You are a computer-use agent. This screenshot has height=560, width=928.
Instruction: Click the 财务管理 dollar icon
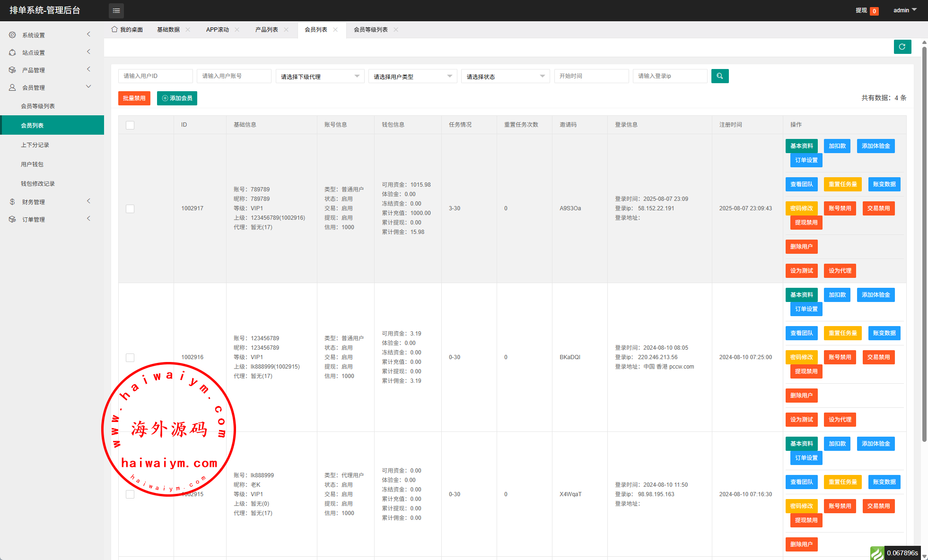click(x=12, y=202)
